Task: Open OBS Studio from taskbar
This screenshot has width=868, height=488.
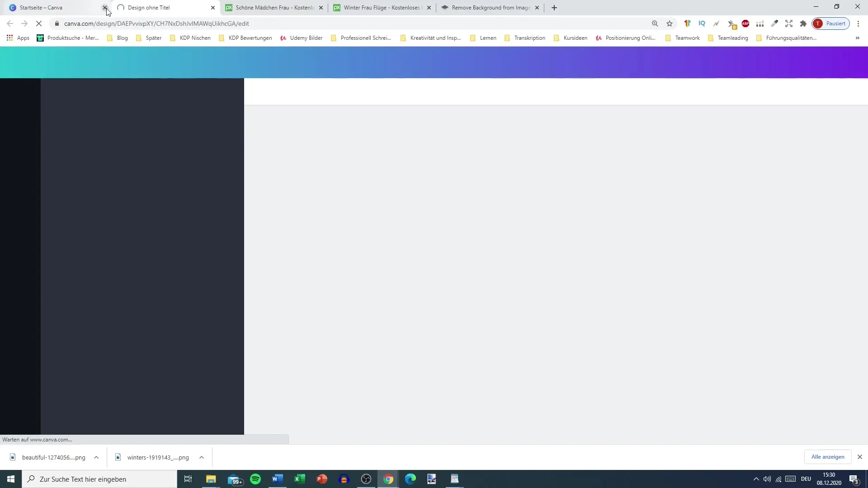Action: (366, 479)
